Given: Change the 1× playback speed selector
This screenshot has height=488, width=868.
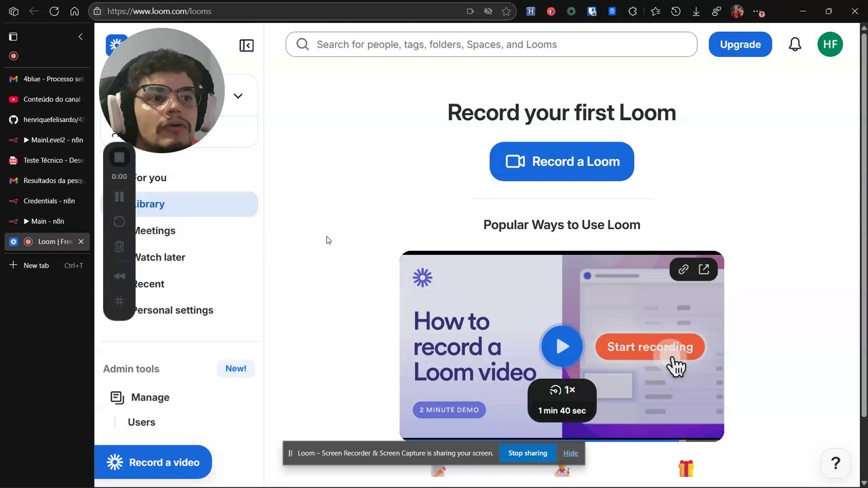Looking at the screenshot, I should (562, 390).
